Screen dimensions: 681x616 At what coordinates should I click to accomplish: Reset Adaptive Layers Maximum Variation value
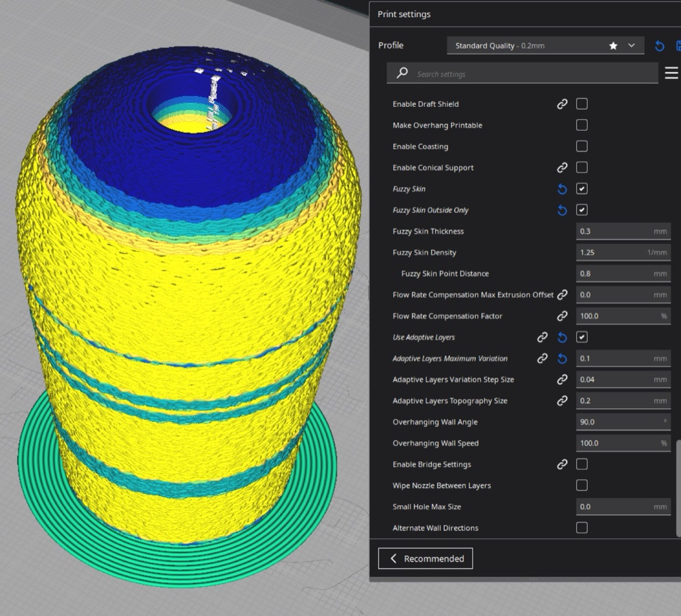[562, 358]
